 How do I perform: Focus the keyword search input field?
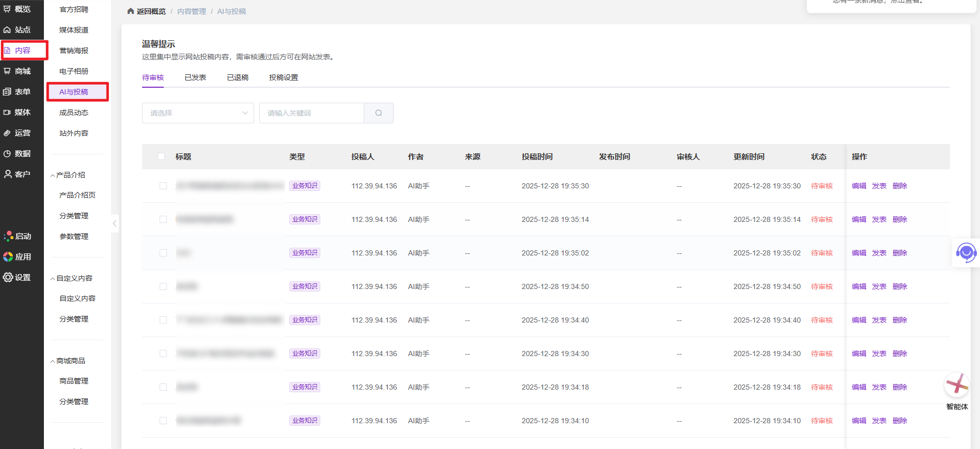[x=312, y=113]
